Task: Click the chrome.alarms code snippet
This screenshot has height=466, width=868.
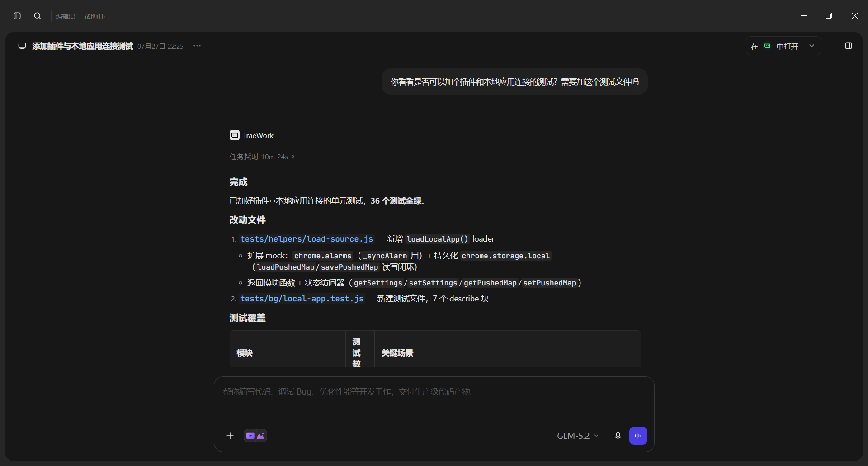Action: pyautogui.click(x=323, y=256)
